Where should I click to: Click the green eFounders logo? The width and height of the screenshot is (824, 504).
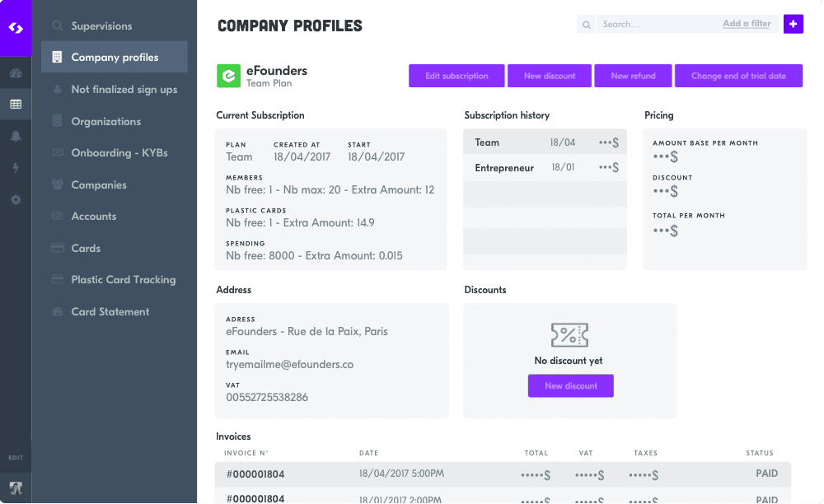point(228,76)
